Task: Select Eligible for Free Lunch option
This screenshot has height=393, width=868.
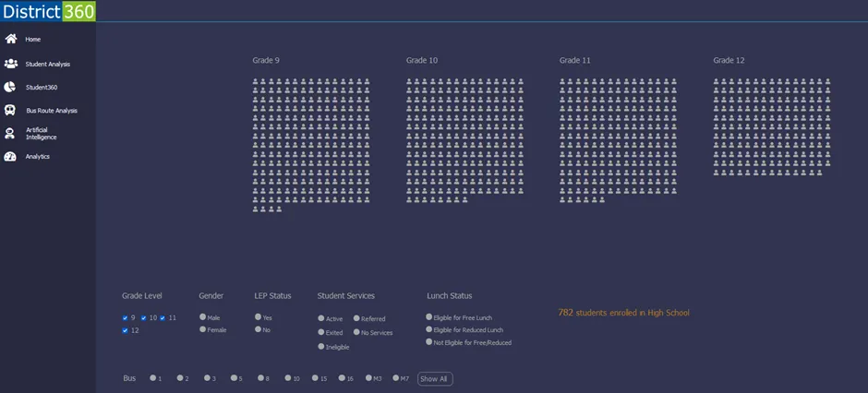Action: 429,317
